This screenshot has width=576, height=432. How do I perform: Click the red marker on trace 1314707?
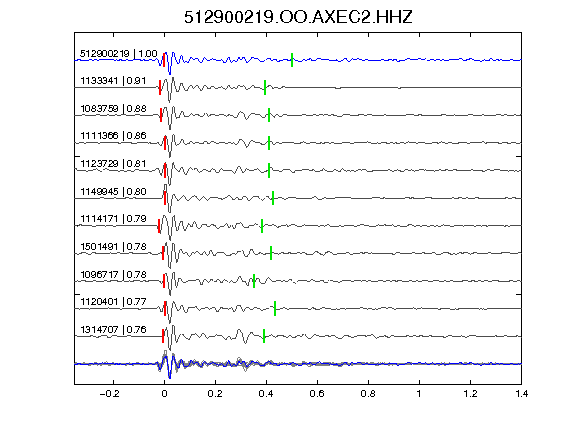(x=163, y=336)
